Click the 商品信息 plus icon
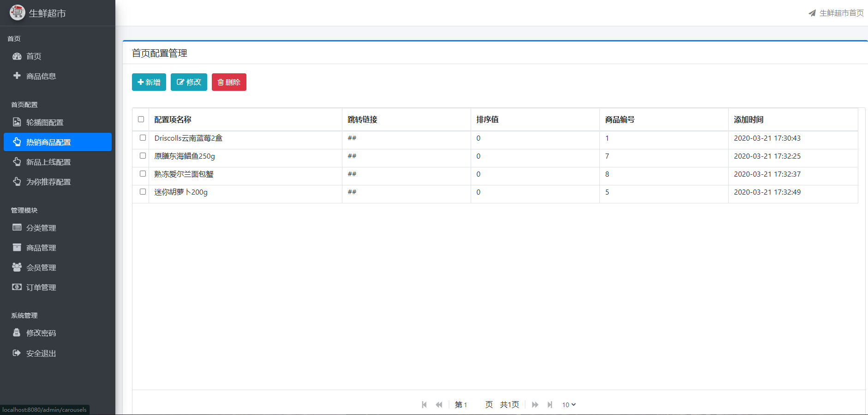Viewport: 868px width, 415px height. [x=17, y=76]
